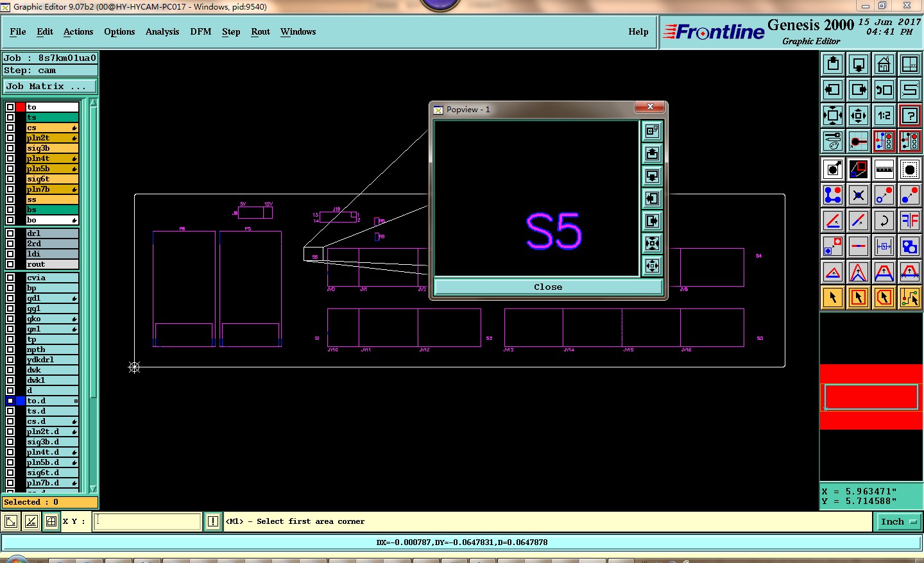Click Popview pan up icon
The height and width of the screenshot is (563, 924).
(652, 154)
